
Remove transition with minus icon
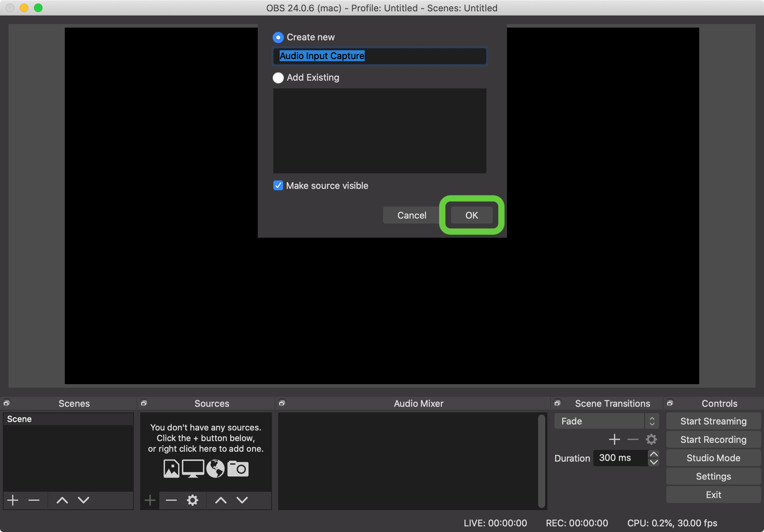tap(633, 439)
